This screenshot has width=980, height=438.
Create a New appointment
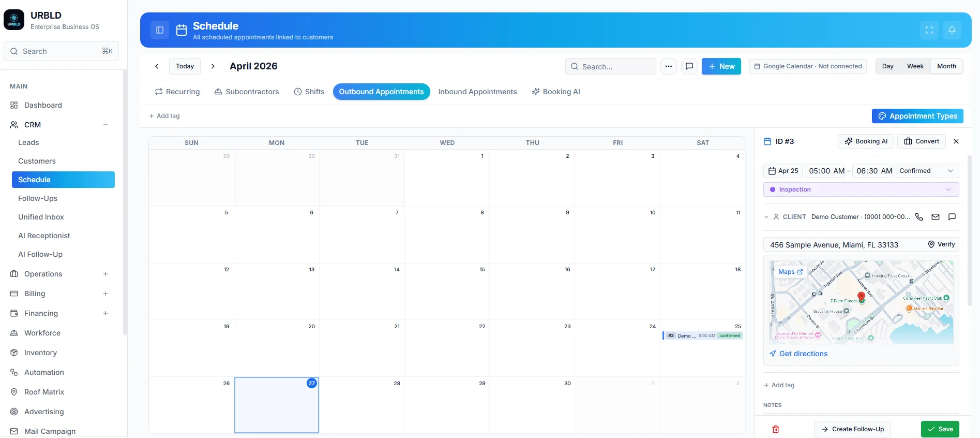click(721, 66)
